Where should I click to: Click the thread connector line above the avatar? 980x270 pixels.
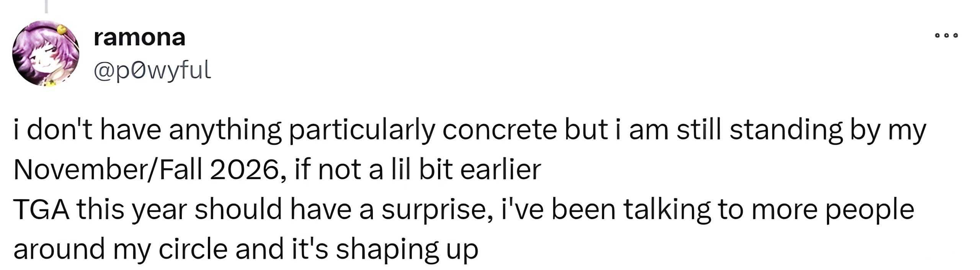point(46,7)
